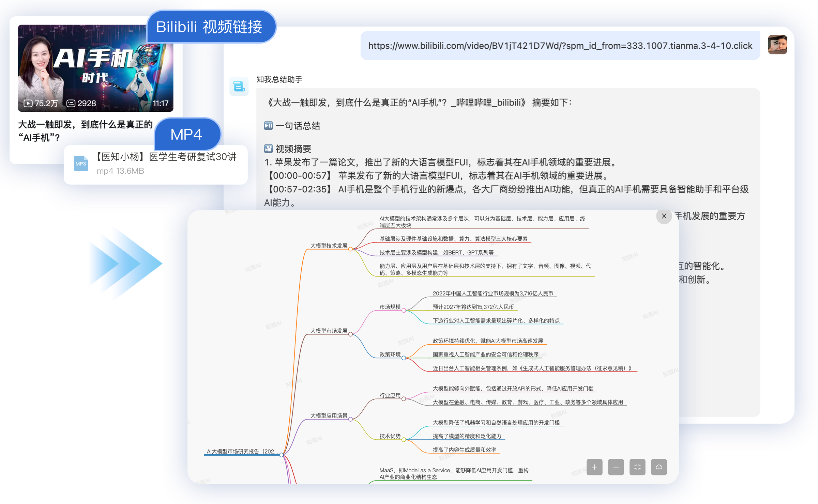The height and width of the screenshot is (504, 818).
Task: Select leaf 近日出台人工智能相关管理条例
Action: coord(532,368)
